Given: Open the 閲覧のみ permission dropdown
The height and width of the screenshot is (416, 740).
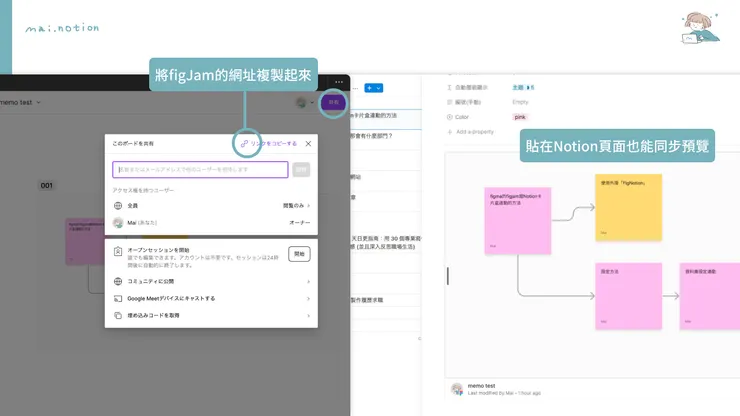Looking at the screenshot, I should pyautogui.click(x=296, y=205).
